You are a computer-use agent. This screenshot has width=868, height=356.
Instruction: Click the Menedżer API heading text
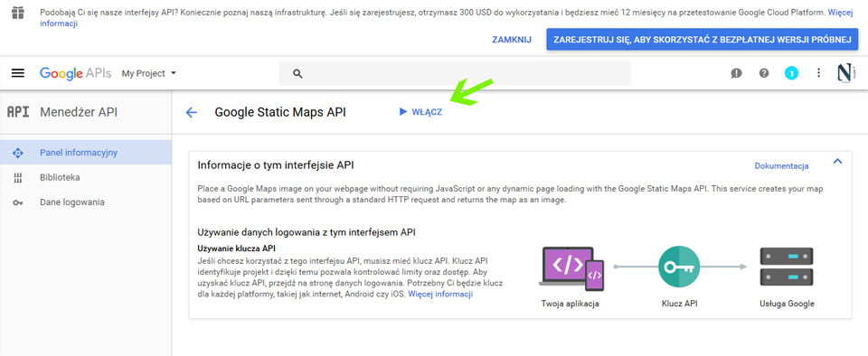pyautogui.click(x=79, y=112)
